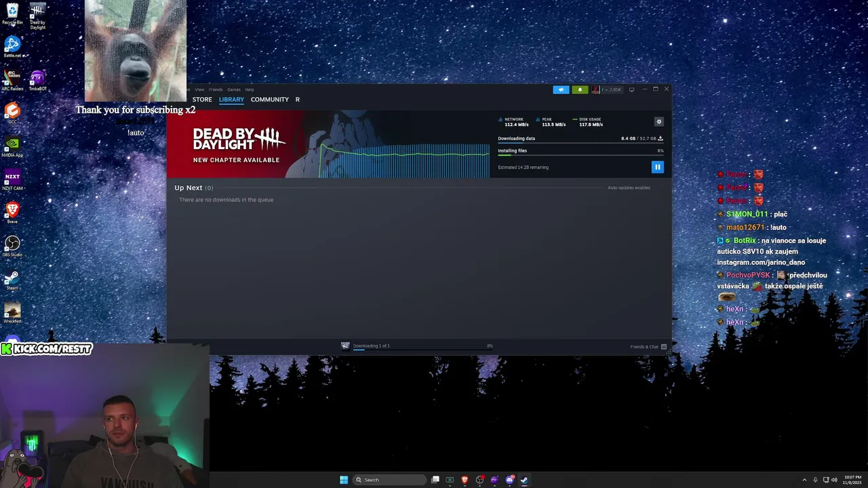
Task: Click the NETWORK speed readout
Action: (x=514, y=122)
